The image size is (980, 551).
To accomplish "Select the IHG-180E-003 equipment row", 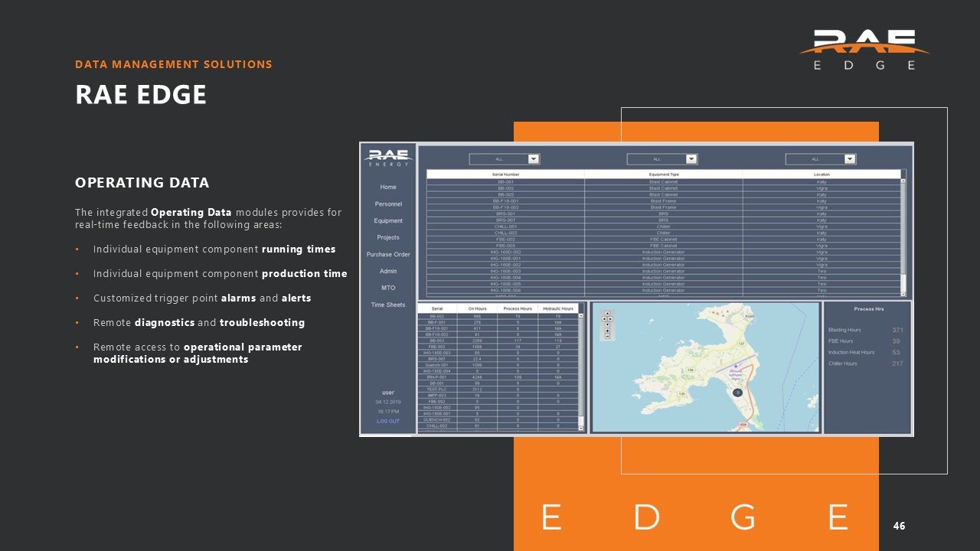I will pos(664,271).
